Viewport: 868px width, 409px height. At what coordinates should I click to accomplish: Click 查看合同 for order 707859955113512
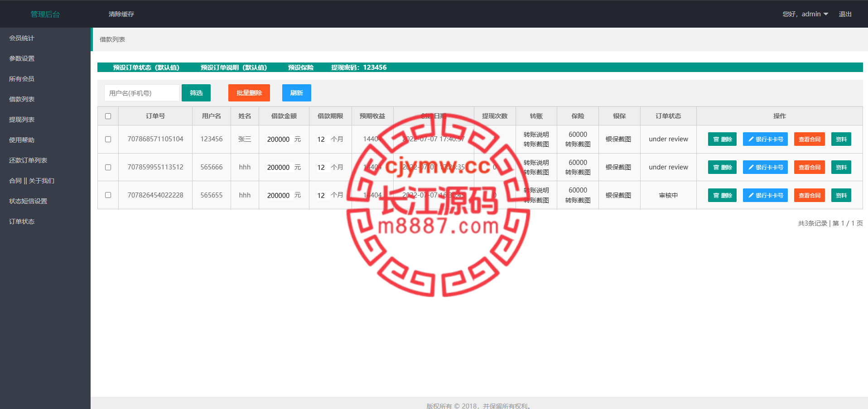[810, 167]
